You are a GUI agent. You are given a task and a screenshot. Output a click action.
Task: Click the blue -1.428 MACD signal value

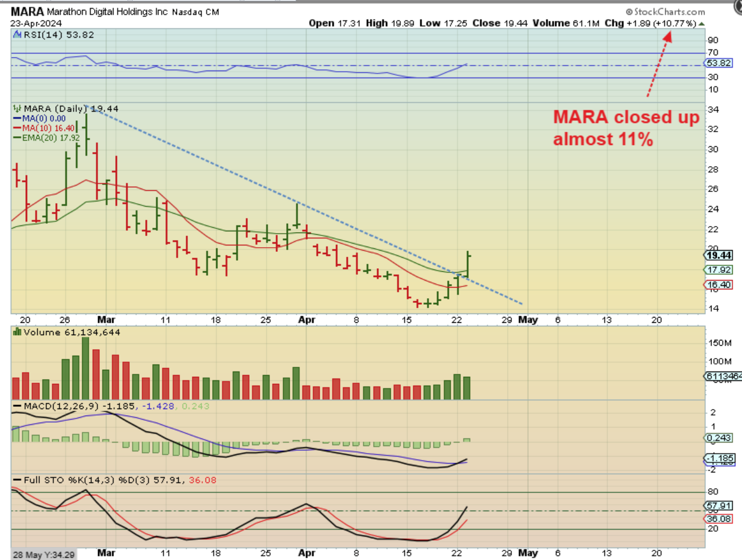[157, 406]
